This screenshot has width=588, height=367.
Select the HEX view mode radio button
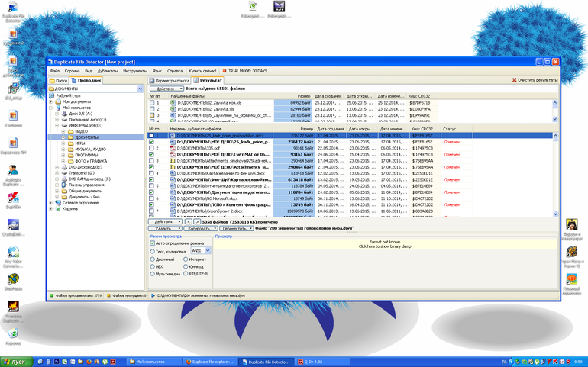pyautogui.click(x=153, y=267)
